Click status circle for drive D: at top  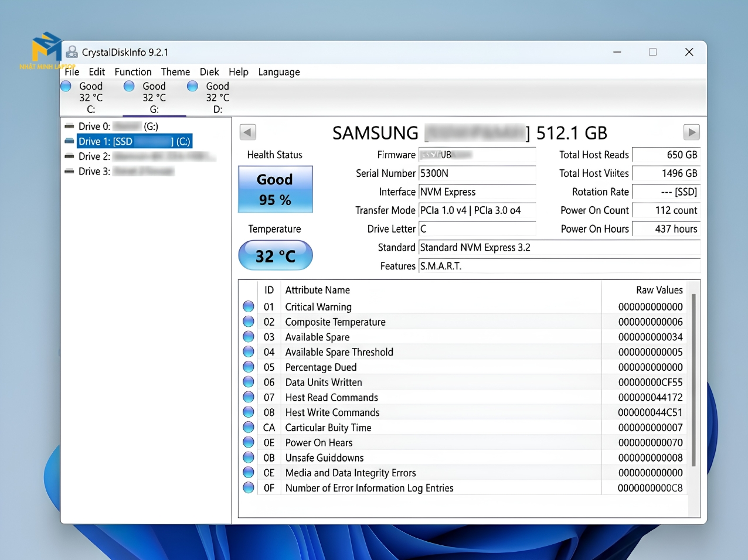(x=192, y=86)
